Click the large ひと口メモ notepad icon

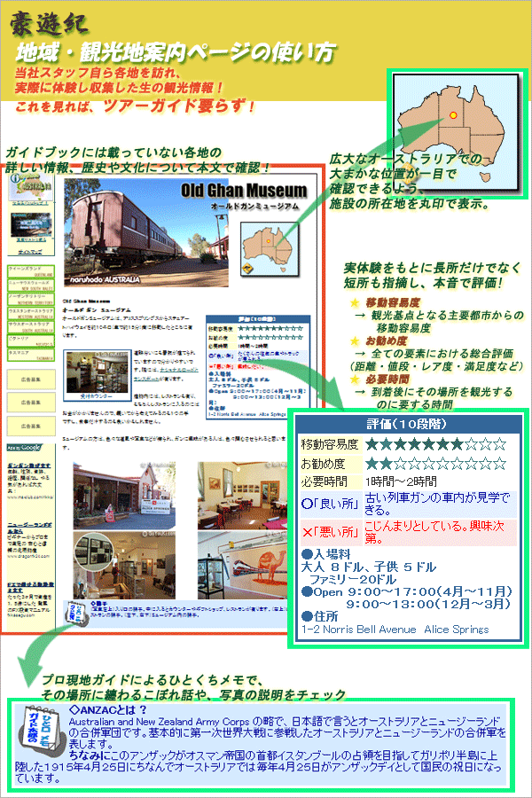tap(41, 731)
